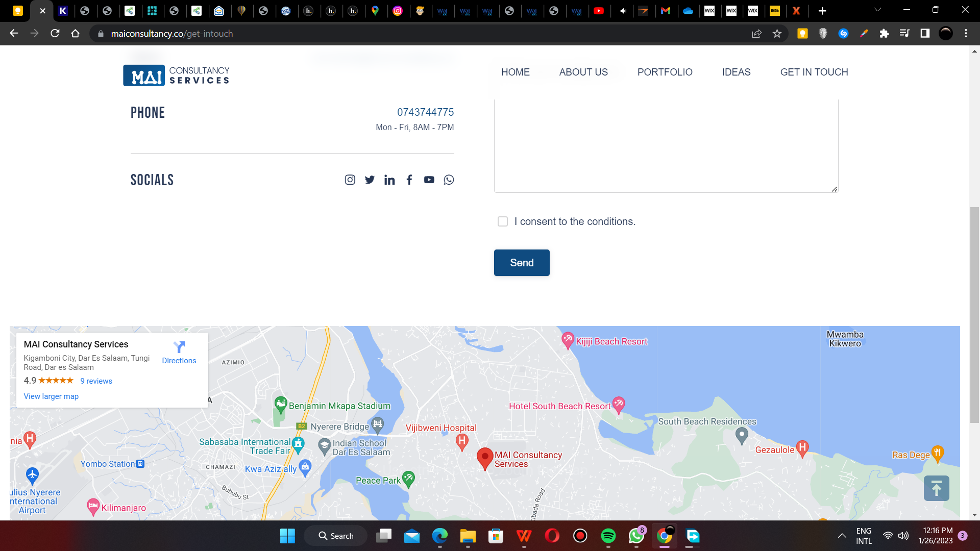This screenshot has height=551, width=980.
Task: Open the Instagram social icon
Action: pyautogui.click(x=350, y=180)
